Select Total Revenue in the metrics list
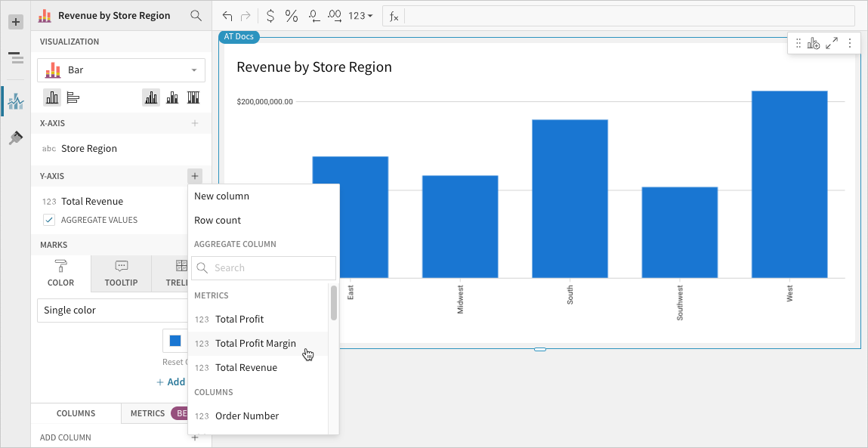 [x=258, y=368]
